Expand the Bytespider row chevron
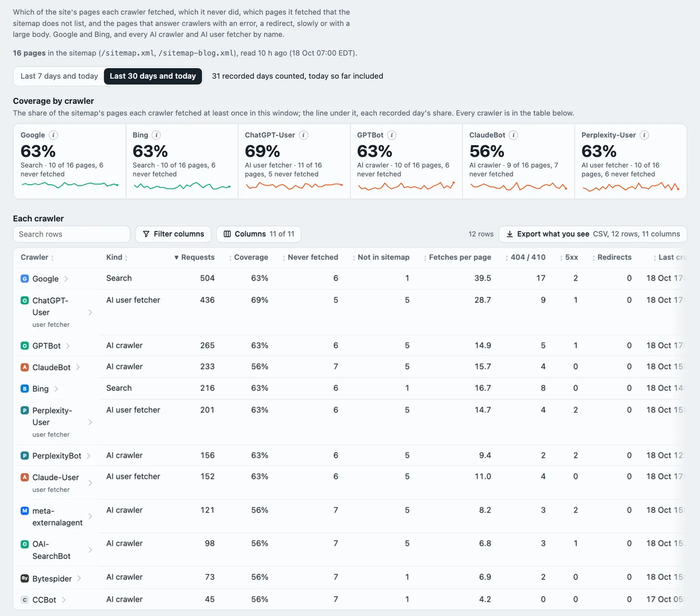Image resolution: width=700 pixels, height=616 pixels. (x=79, y=578)
